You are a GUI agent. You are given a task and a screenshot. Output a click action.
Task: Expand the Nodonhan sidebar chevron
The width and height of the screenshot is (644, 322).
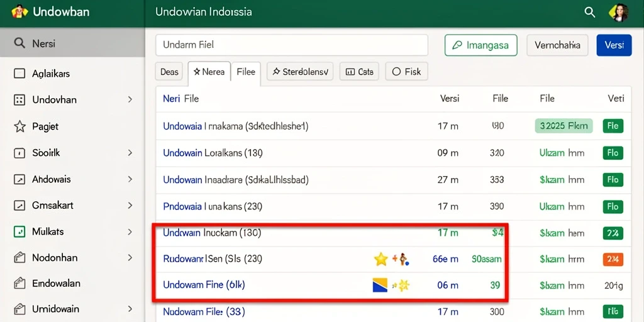(130, 258)
